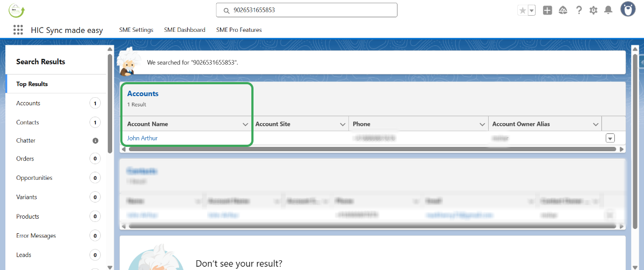Open the favorites list dropdown arrow
The height and width of the screenshot is (270, 644).
531,11
